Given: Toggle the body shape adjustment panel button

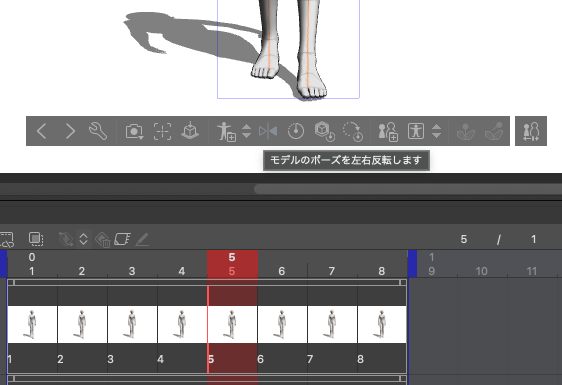Looking at the screenshot, I should tap(531, 131).
